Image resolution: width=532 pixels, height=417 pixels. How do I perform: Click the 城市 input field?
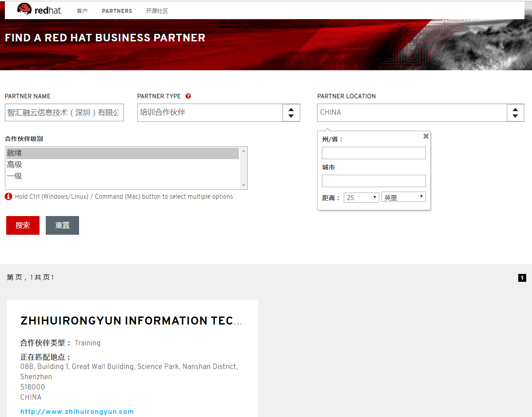[373, 181]
